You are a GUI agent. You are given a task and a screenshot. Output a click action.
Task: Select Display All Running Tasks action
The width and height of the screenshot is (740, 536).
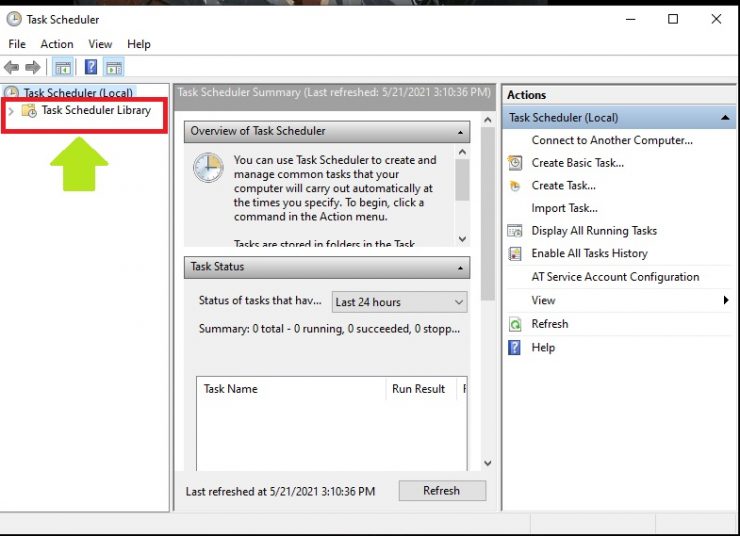click(594, 231)
